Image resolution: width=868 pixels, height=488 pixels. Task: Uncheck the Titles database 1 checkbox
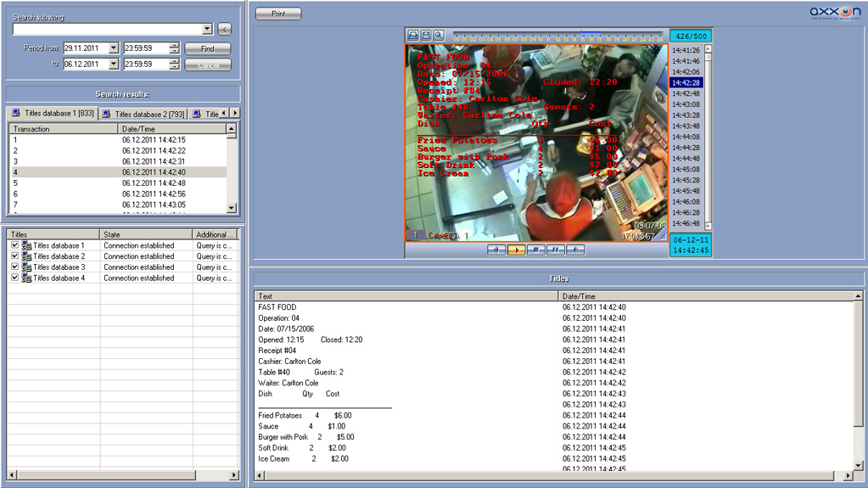(x=14, y=245)
